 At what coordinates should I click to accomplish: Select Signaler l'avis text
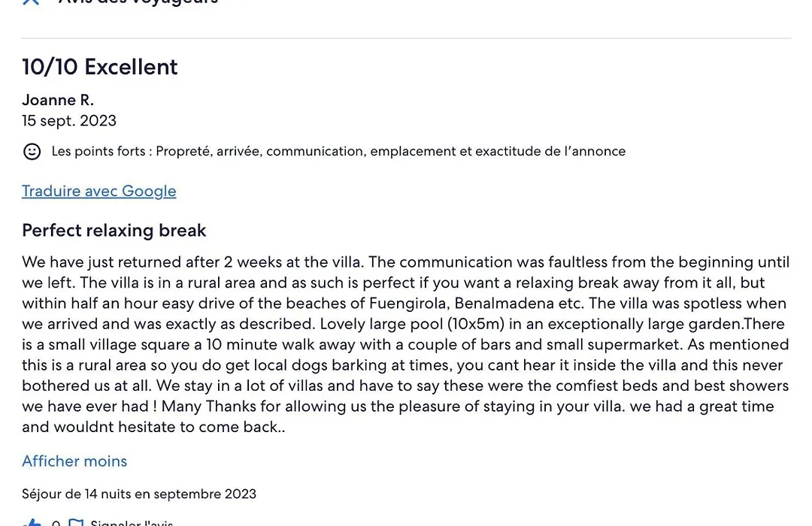132,522
